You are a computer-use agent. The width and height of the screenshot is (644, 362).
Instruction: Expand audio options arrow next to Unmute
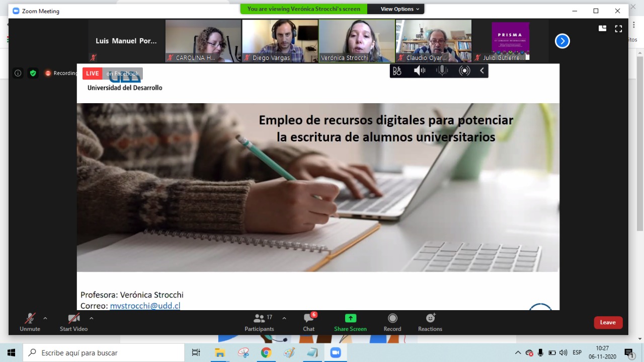pos(45,318)
